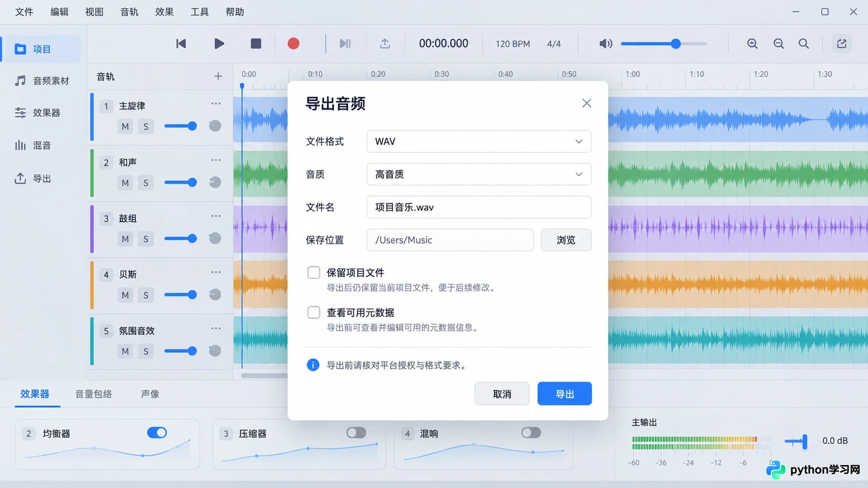The height and width of the screenshot is (488, 868).
Task: Click the 文件名 input field
Action: (x=479, y=207)
